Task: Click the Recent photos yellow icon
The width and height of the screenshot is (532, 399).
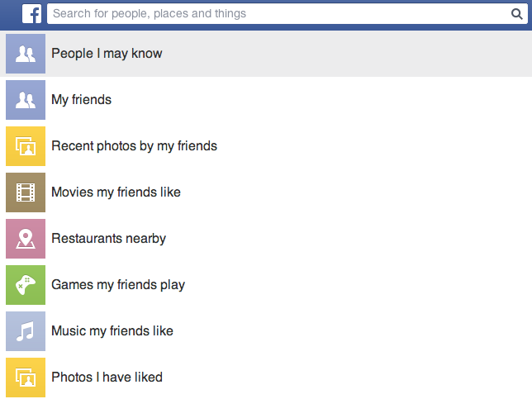Action: (x=26, y=146)
